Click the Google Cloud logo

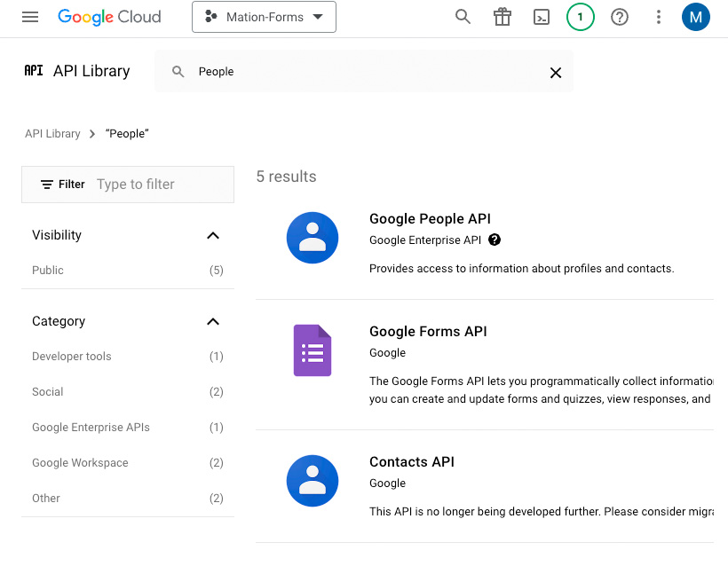pos(109,17)
